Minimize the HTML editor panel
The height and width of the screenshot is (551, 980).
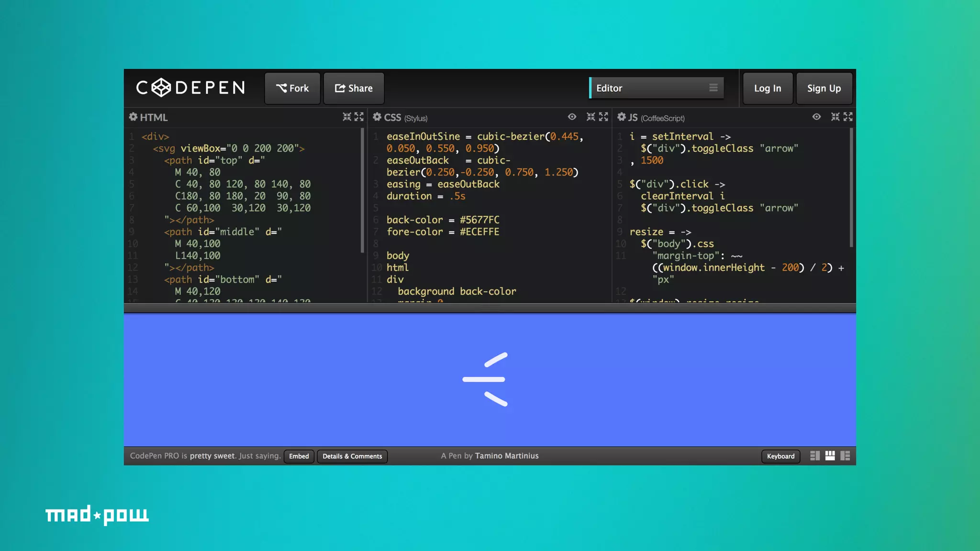click(347, 117)
